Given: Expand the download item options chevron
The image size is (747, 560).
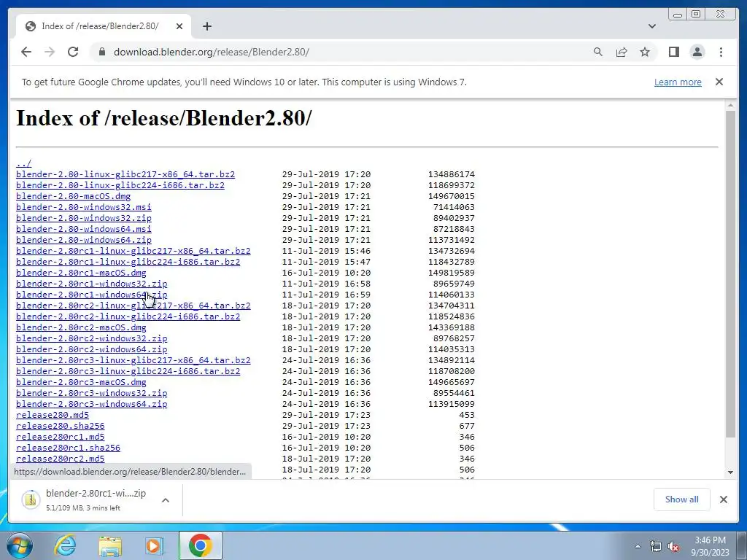Looking at the screenshot, I should pos(166,500).
